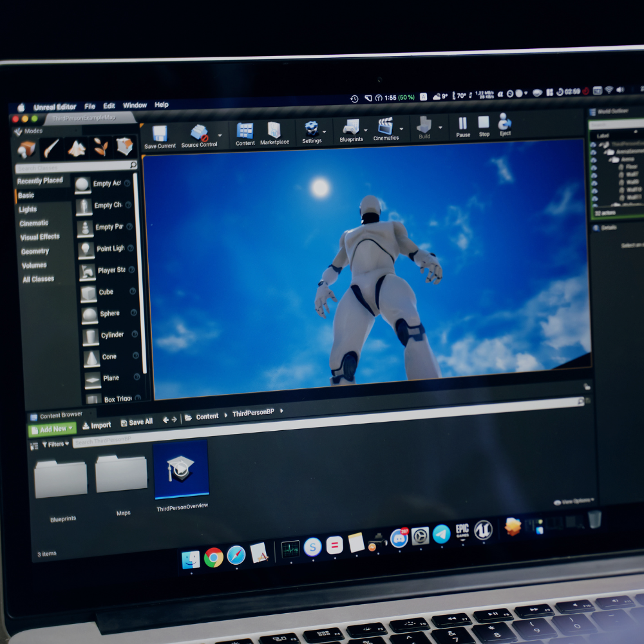The width and height of the screenshot is (644, 644).
Task: Open Telegram from the Dock
Action: coord(441,534)
